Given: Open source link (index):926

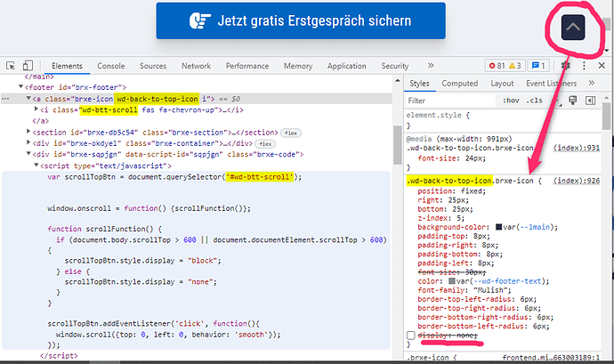Looking at the screenshot, I should [x=576, y=181].
